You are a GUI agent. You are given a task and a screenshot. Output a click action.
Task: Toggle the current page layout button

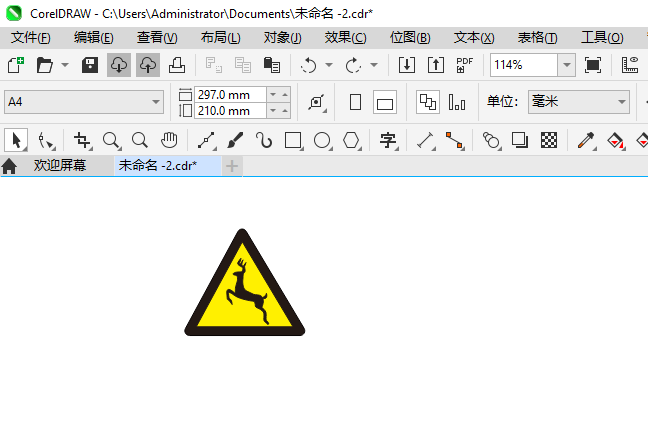(457, 102)
